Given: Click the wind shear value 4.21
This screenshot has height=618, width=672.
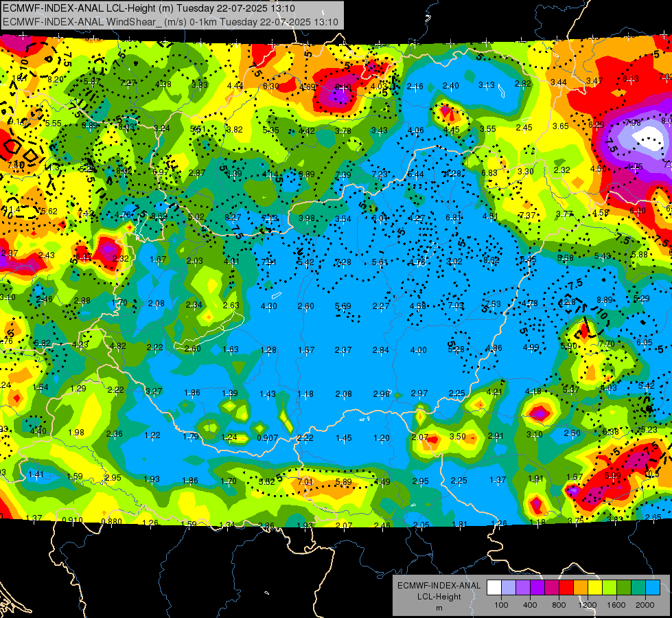Looking at the screenshot, I should 494,391.
